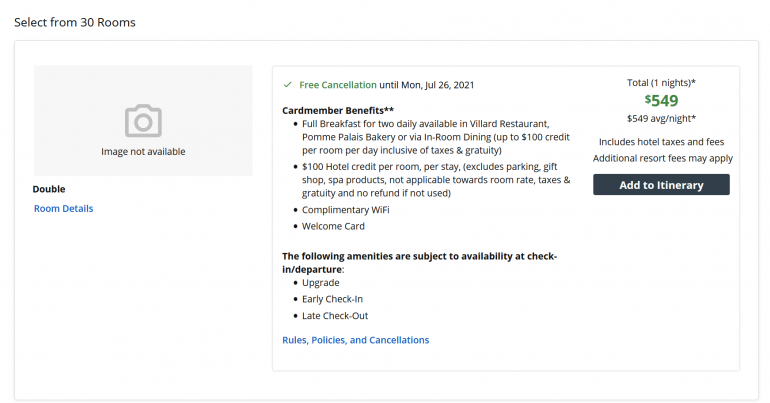Viewport: 770px width, 403px height.
Task: Click the Welcome Card benefit item
Action: (333, 226)
